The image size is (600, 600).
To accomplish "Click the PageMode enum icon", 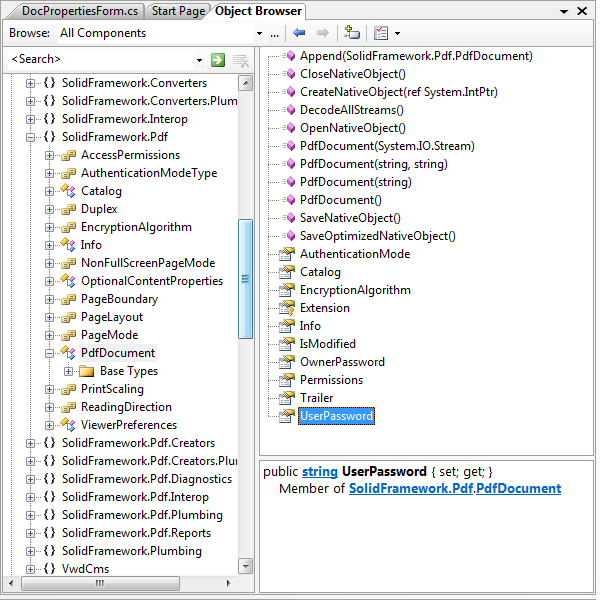I will click(x=68, y=335).
